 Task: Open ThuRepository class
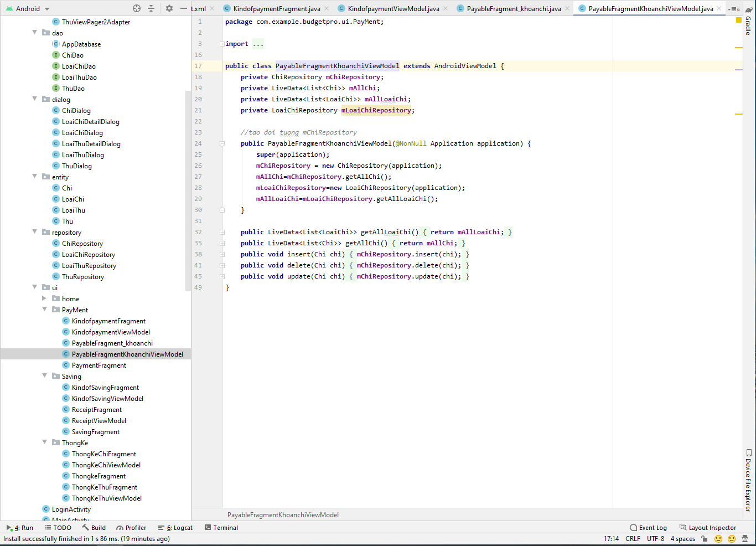82,277
